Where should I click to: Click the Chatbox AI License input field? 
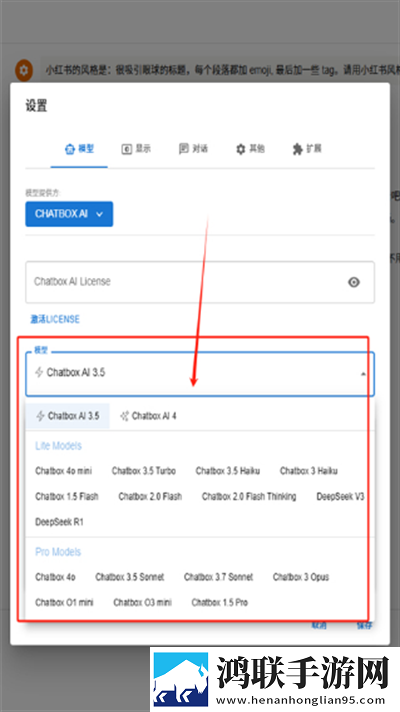tap(200, 282)
